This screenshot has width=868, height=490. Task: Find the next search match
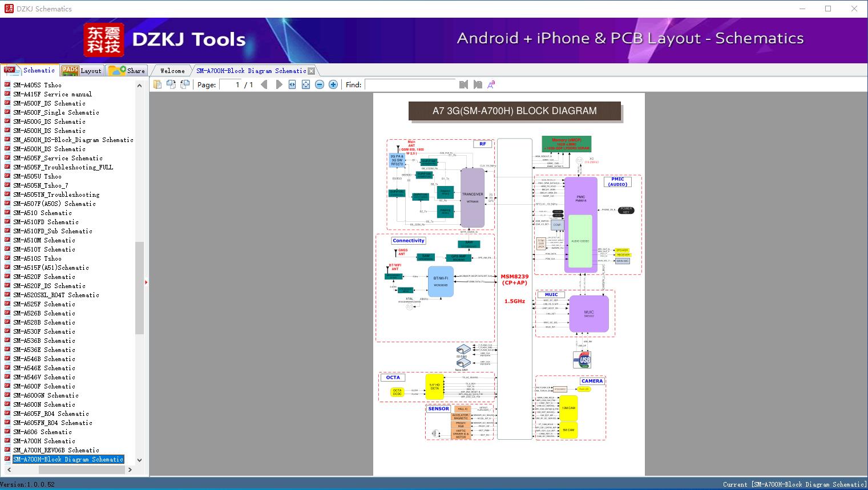(478, 84)
